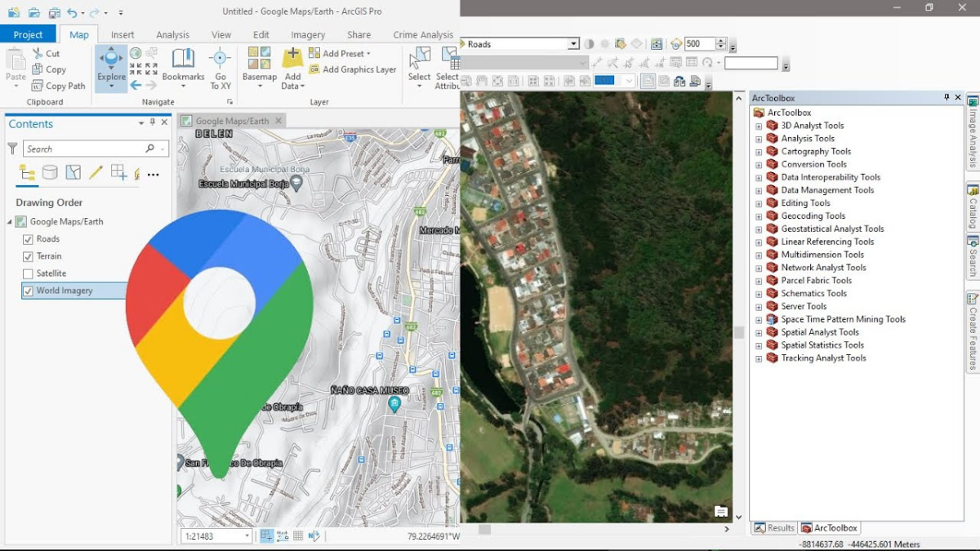Open the Add Preset dropdown

[x=368, y=54]
